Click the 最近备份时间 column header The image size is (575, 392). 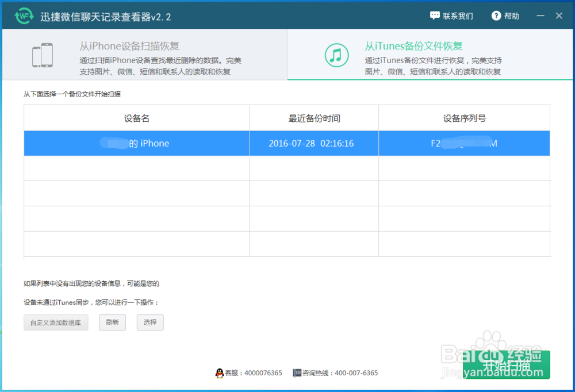click(x=313, y=117)
